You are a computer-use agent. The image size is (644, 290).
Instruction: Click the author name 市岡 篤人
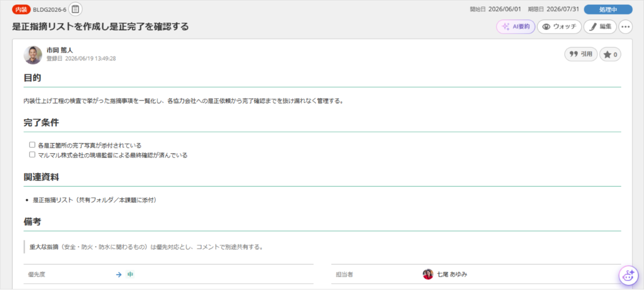(60, 50)
